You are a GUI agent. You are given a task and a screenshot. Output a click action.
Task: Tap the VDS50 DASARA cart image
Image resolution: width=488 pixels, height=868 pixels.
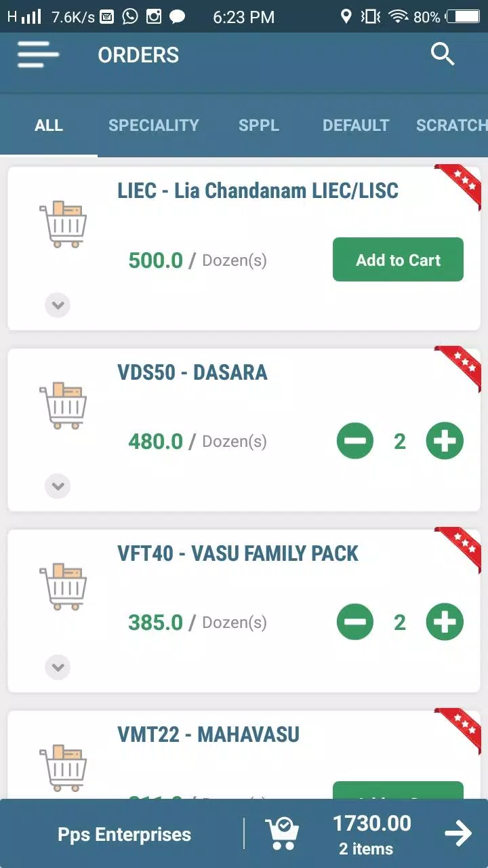pos(63,406)
